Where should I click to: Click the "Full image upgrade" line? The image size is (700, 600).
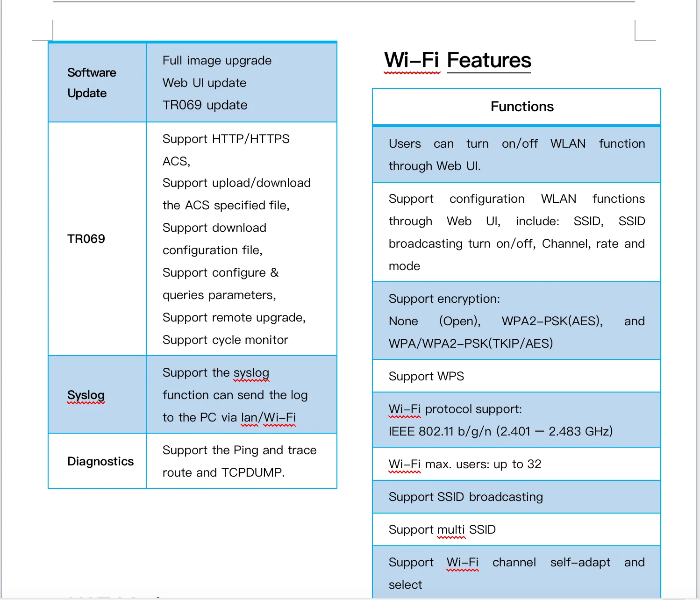point(217,60)
